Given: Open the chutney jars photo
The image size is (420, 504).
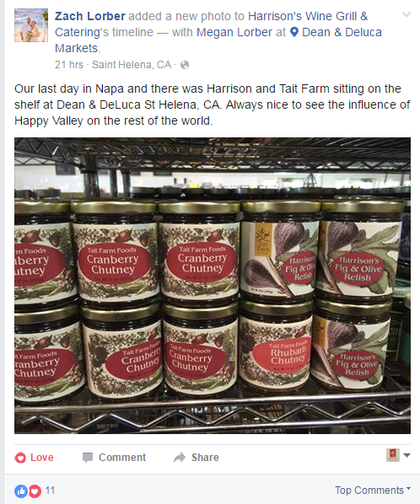Looking at the screenshot, I should point(213,286).
